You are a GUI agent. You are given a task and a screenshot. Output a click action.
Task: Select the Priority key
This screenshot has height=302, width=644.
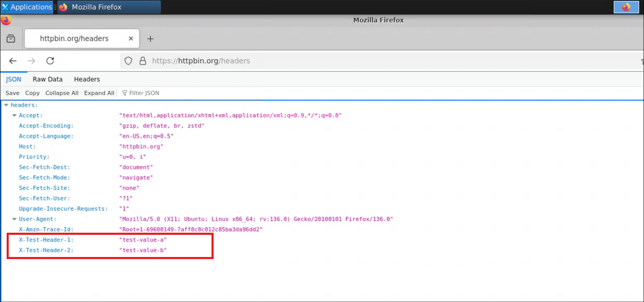pos(34,157)
